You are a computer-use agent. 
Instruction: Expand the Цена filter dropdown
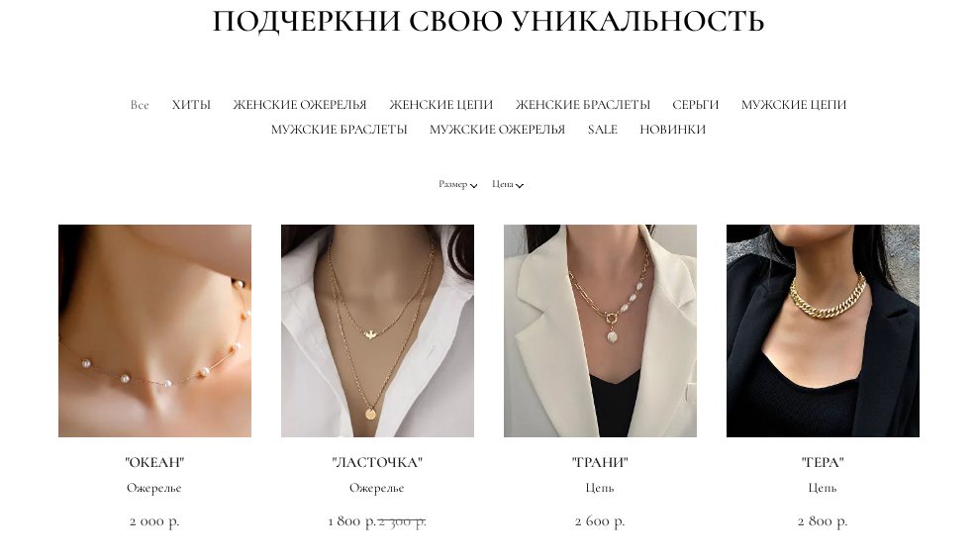pos(507,184)
